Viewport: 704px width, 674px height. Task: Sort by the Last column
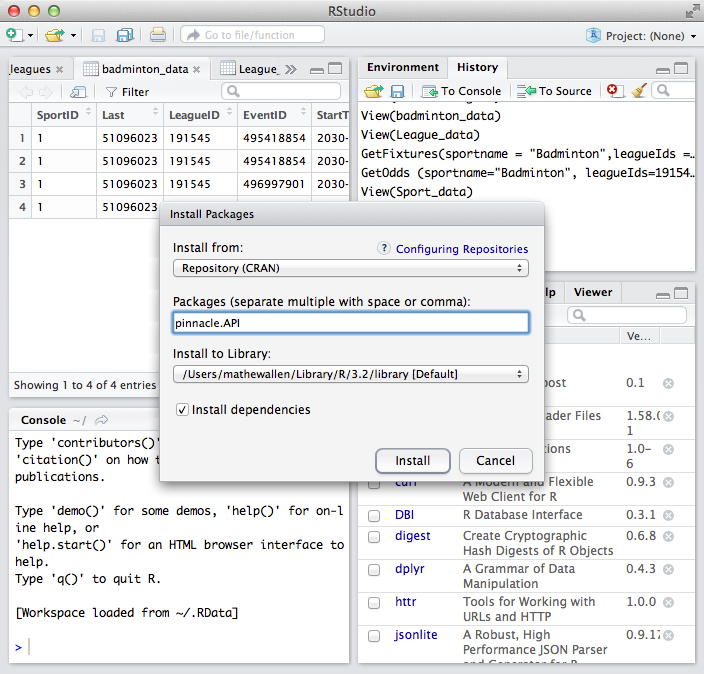click(130, 115)
